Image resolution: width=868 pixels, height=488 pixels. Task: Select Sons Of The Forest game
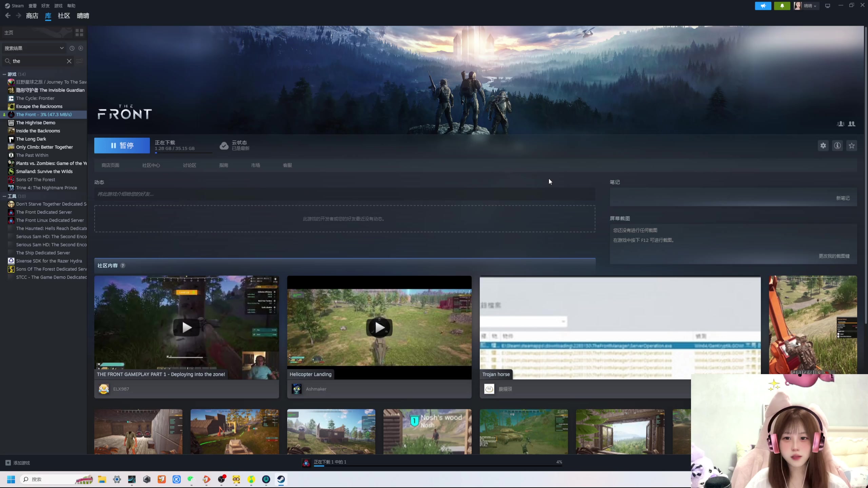click(x=36, y=180)
